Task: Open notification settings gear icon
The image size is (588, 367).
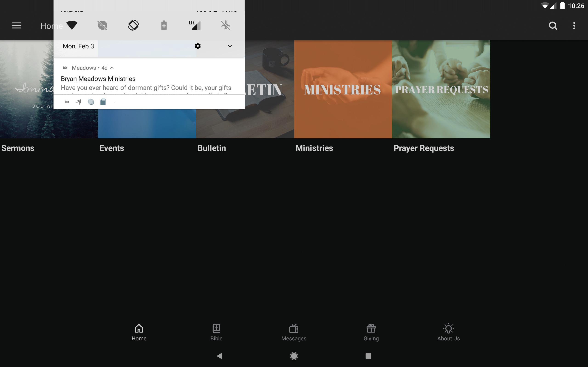Action: pos(198,46)
